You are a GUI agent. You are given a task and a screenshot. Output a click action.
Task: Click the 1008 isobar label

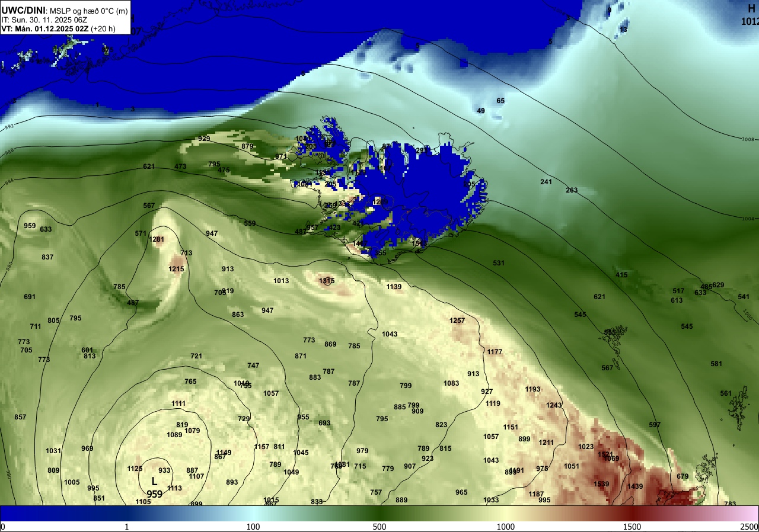[748, 139]
